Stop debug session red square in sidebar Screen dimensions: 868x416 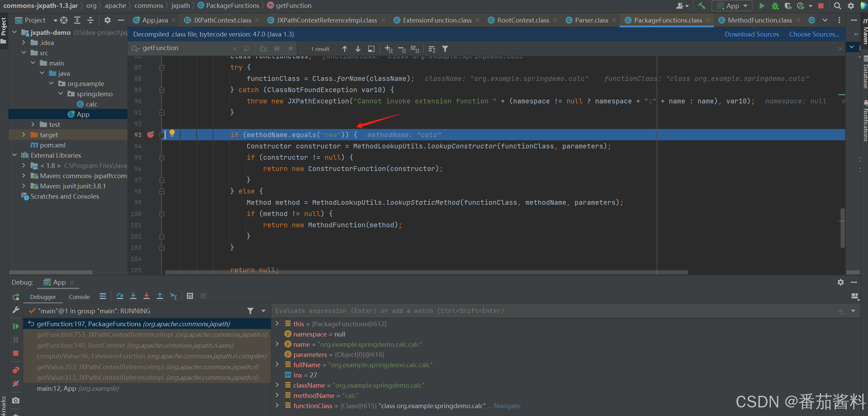(16, 353)
